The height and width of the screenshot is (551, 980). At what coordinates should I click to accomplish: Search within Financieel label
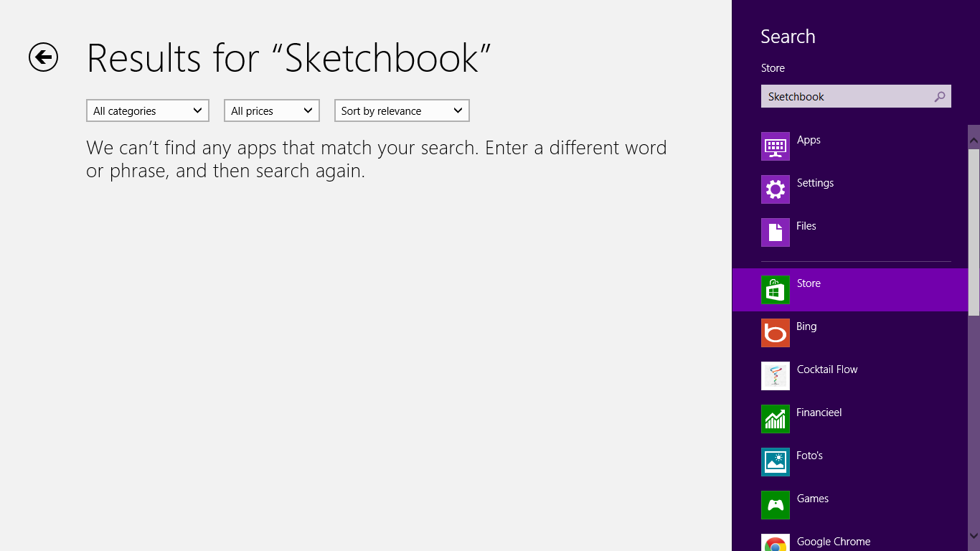tap(819, 413)
